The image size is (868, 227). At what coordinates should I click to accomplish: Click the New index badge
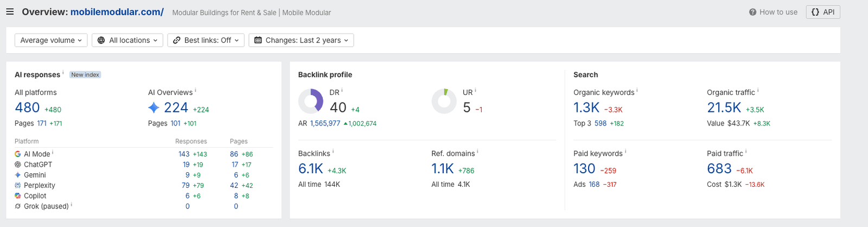coord(85,75)
